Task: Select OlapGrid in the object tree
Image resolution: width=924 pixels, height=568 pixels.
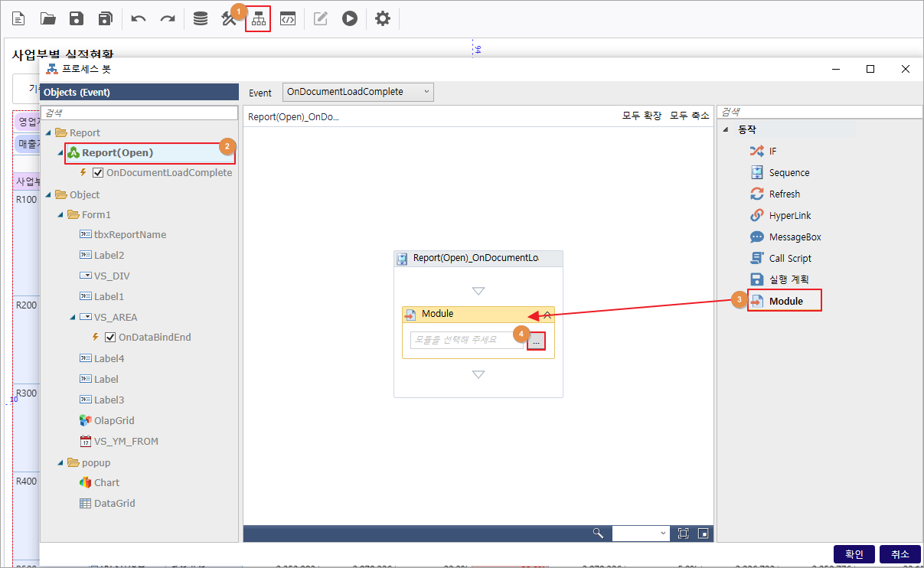Action: click(x=114, y=421)
